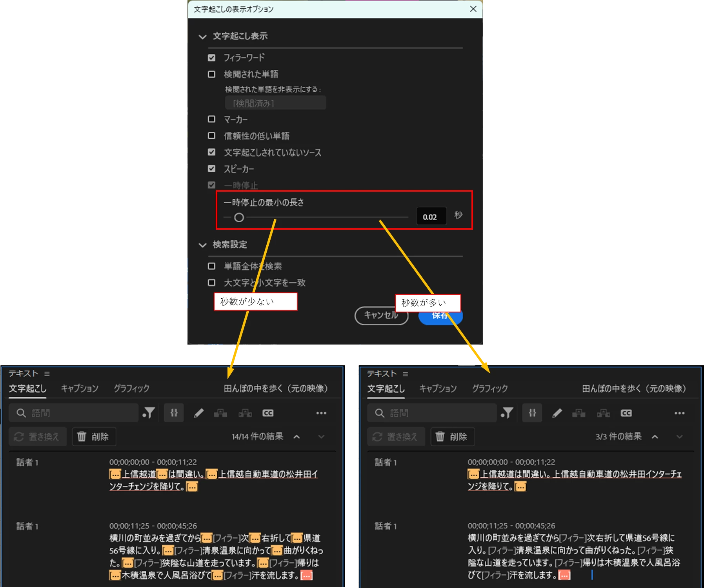The width and height of the screenshot is (704, 588).
Task: Click 置き換え button in right panel
Action: [396, 437]
